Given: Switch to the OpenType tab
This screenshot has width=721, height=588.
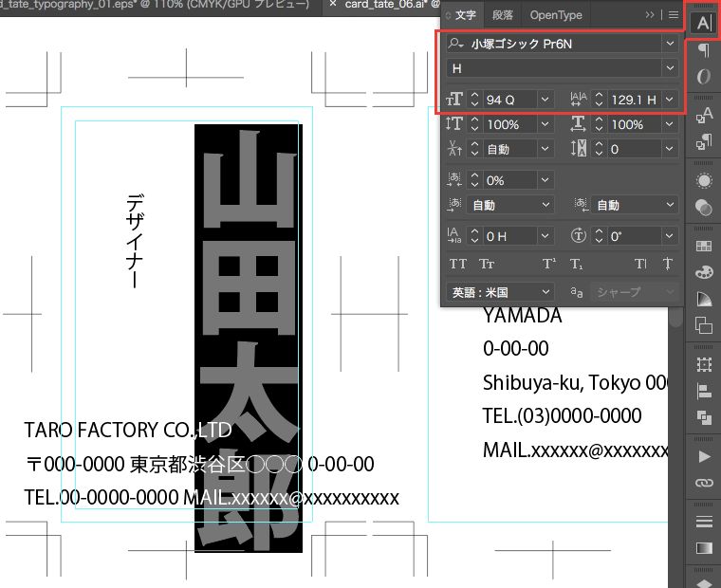Looking at the screenshot, I should coord(556,15).
